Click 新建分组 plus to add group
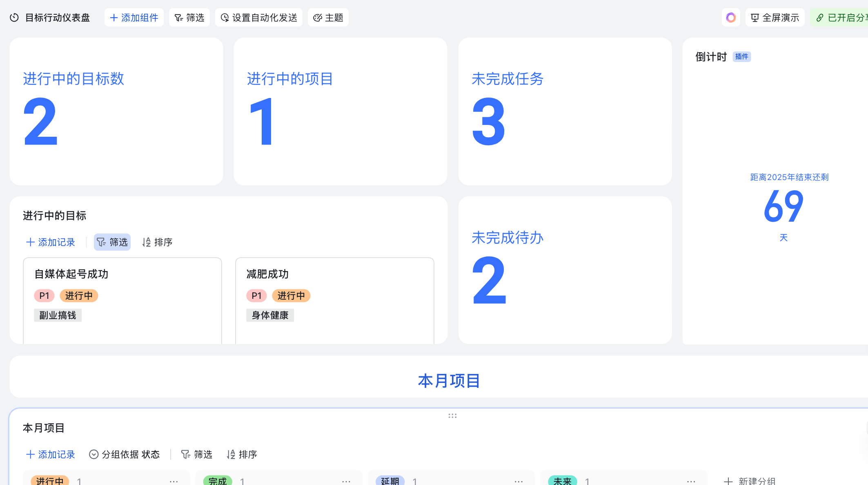The width and height of the screenshot is (868, 485). [x=728, y=481]
